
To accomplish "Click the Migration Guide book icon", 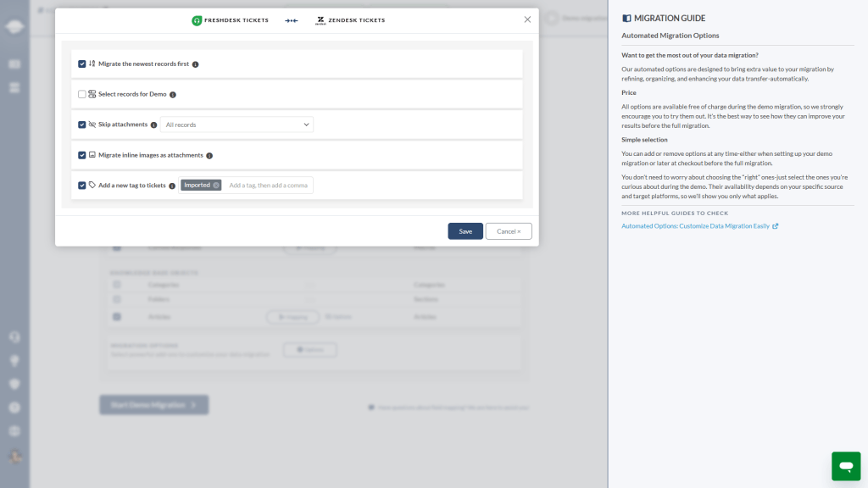I will point(626,19).
